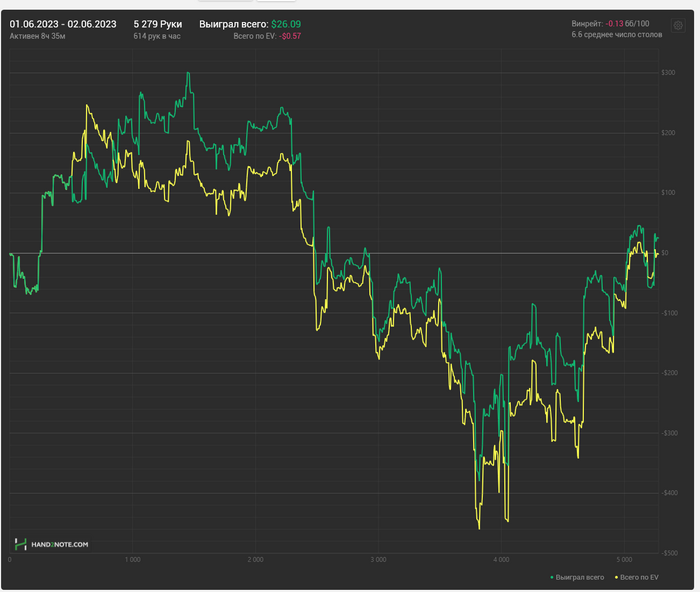Click the HAND2NOTE.COM watermark link
The image size is (700, 592).
59,545
